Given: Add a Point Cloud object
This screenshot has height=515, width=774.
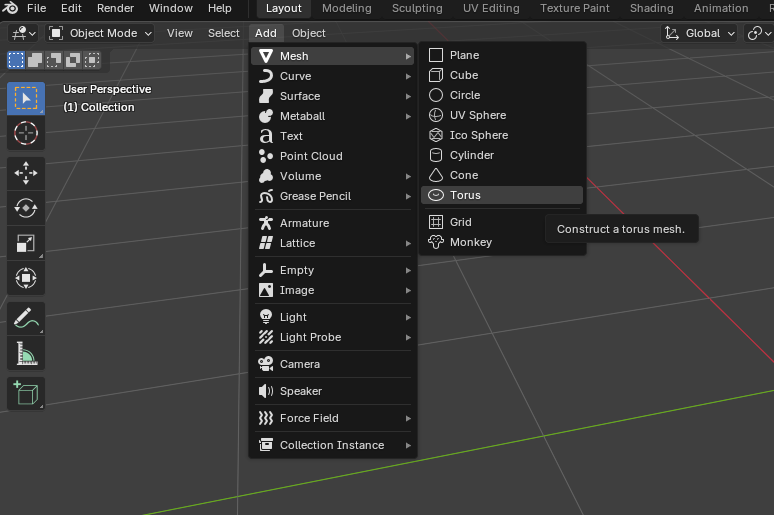Looking at the screenshot, I should (x=333, y=156).
